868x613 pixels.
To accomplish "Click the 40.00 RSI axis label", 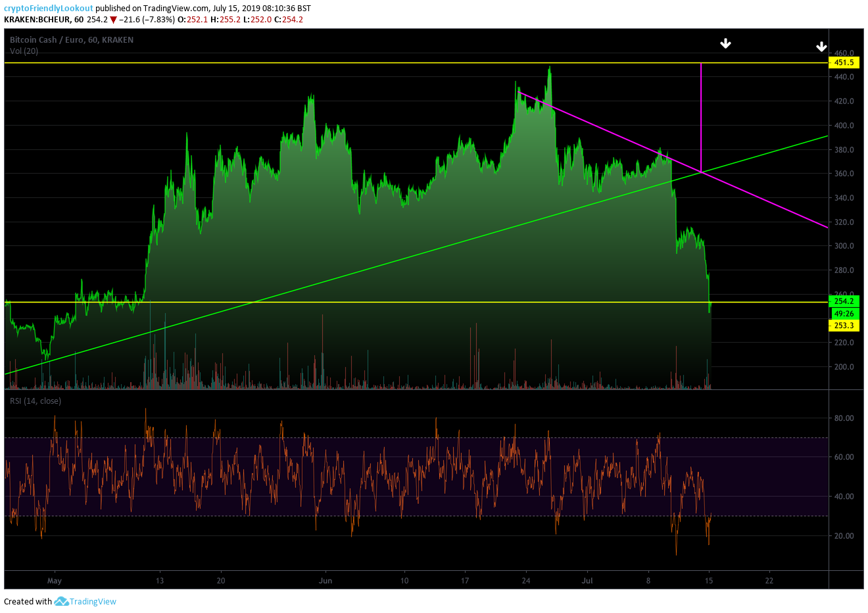I will [x=844, y=497].
